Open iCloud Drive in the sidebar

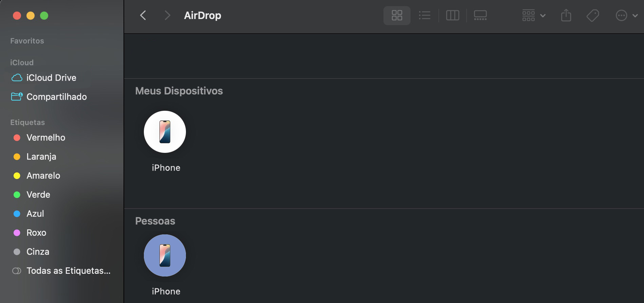click(51, 77)
